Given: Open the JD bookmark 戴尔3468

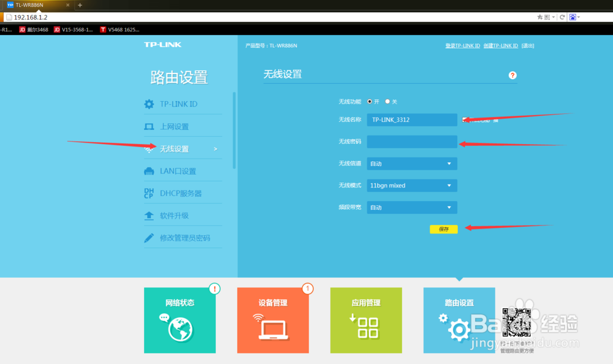Looking at the screenshot, I should coord(34,29).
